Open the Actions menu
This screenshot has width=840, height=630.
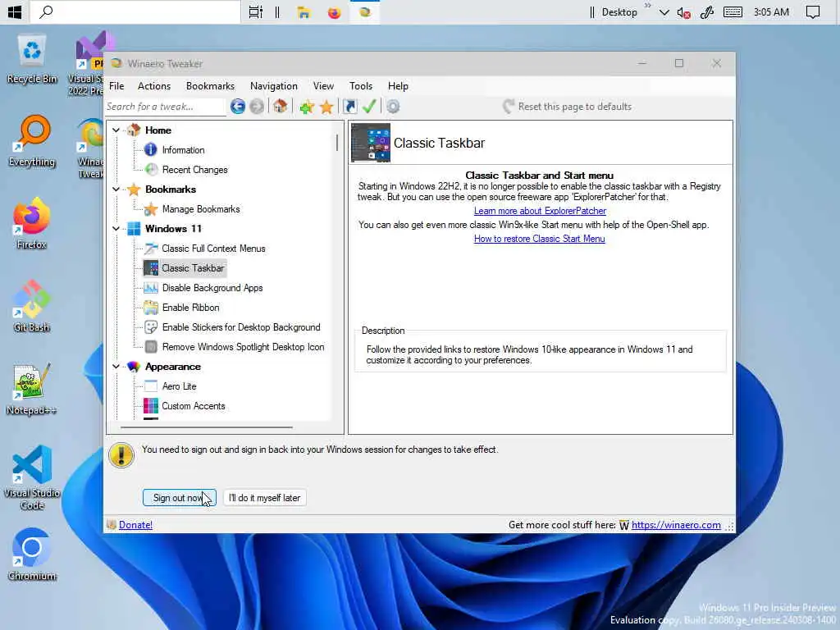click(153, 86)
